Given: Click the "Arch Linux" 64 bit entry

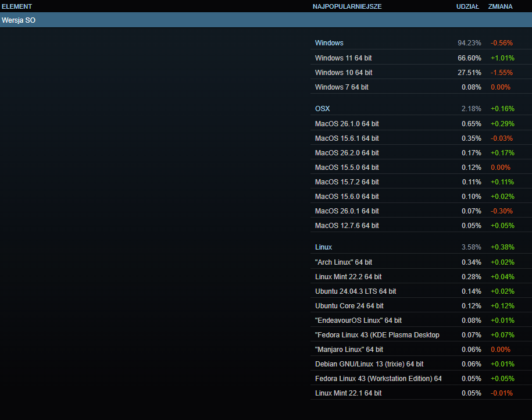Looking at the screenshot, I should tap(343, 262).
